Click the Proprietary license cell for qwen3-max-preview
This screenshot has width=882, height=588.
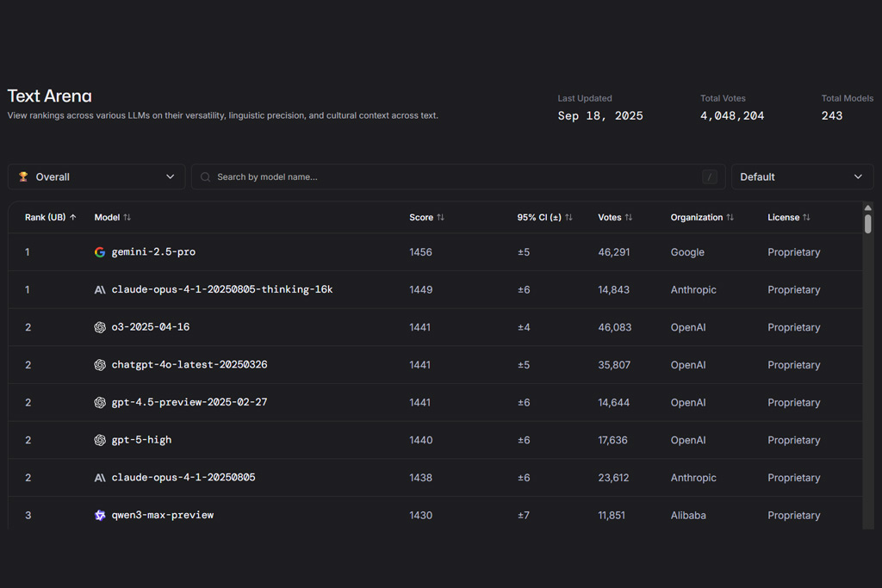(793, 516)
